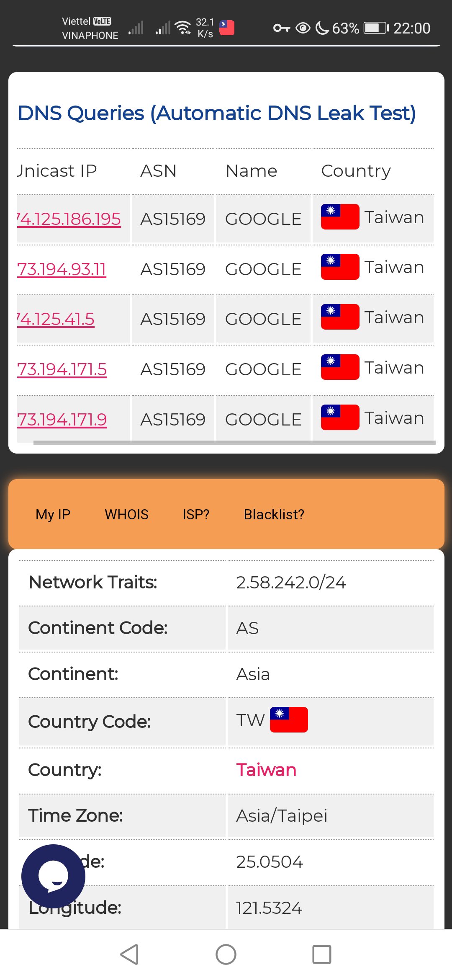The image size is (452, 980).
Task: Click the pink Taiwan country link
Action: pos(266,770)
